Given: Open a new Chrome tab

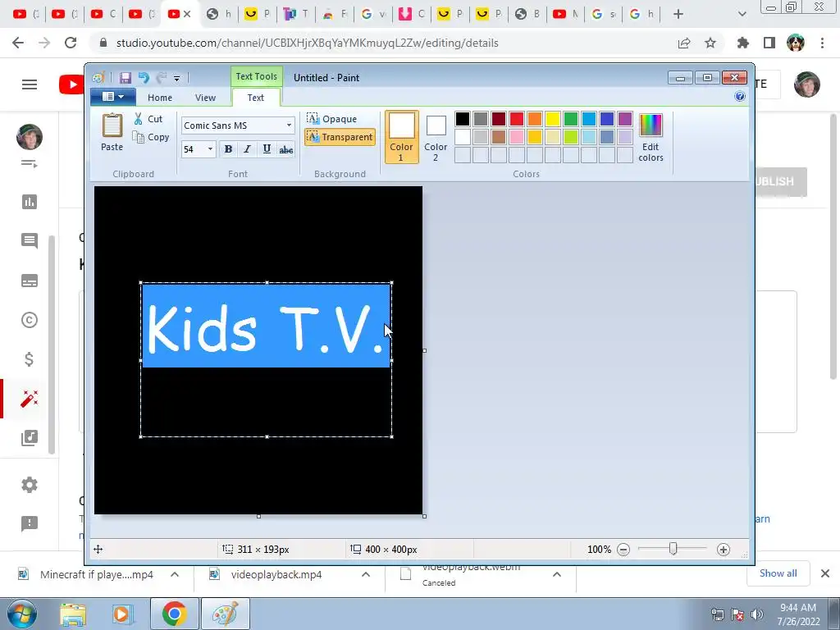Looking at the screenshot, I should pos(678,14).
